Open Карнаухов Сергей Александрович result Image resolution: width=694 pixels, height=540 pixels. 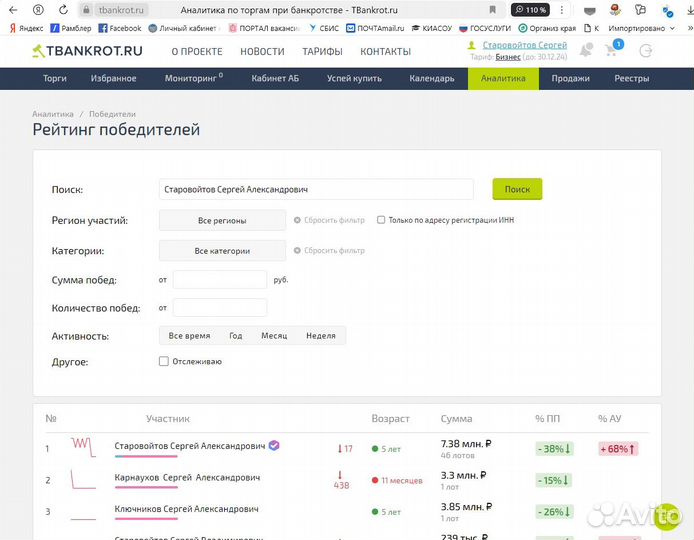click(187, 478)
